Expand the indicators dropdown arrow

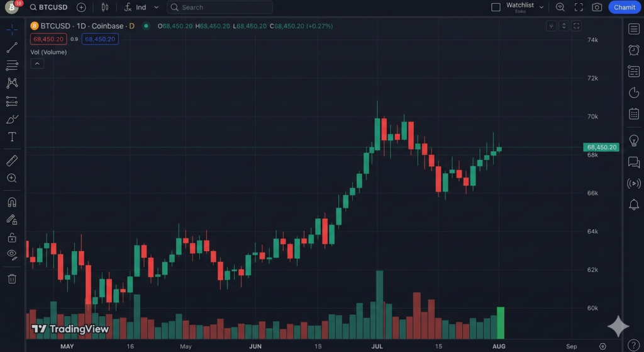click(157, 8)
